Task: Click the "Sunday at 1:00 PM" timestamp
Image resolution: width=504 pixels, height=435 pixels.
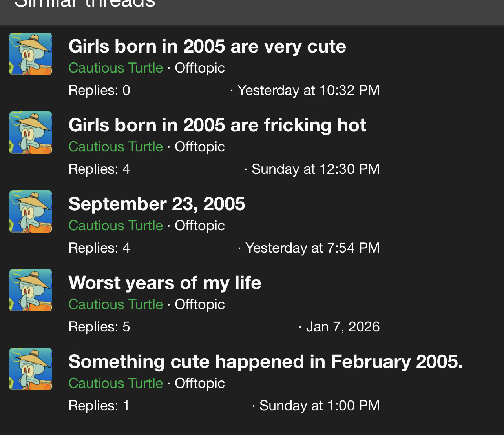Action: (x=319, y=406)
